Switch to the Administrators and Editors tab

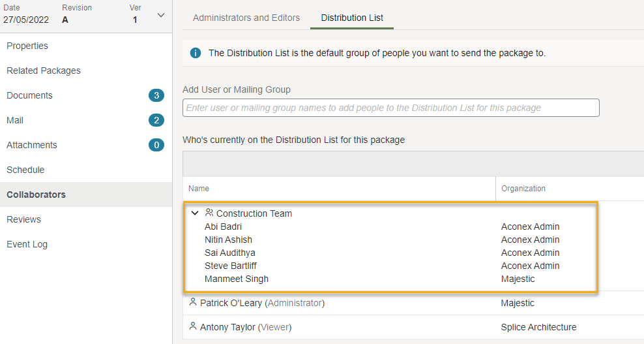(246, 18)
